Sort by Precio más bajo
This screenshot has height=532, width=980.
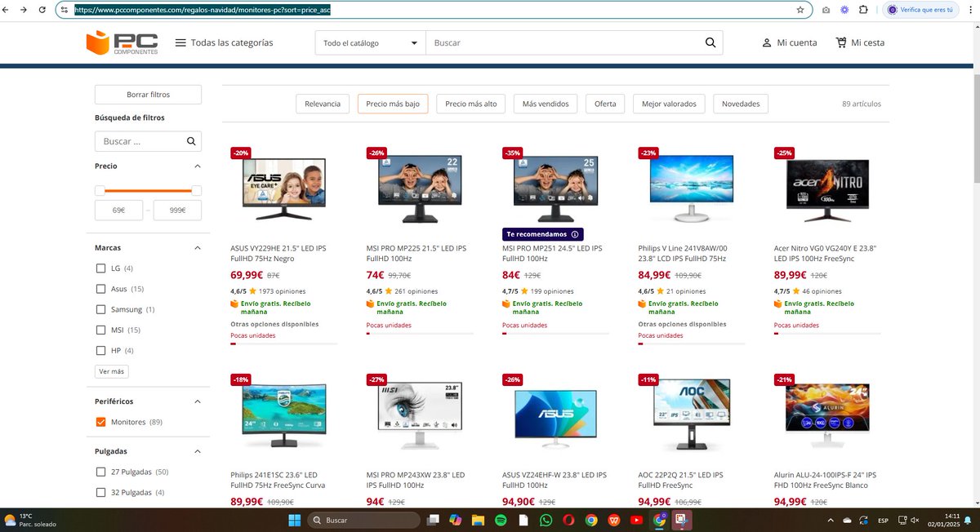point(393,104)
